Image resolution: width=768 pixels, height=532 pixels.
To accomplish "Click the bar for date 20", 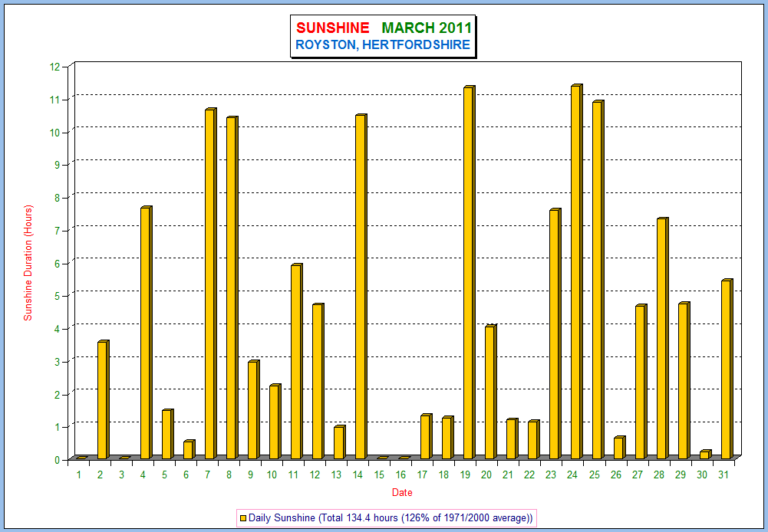I will tap(490, 392).
